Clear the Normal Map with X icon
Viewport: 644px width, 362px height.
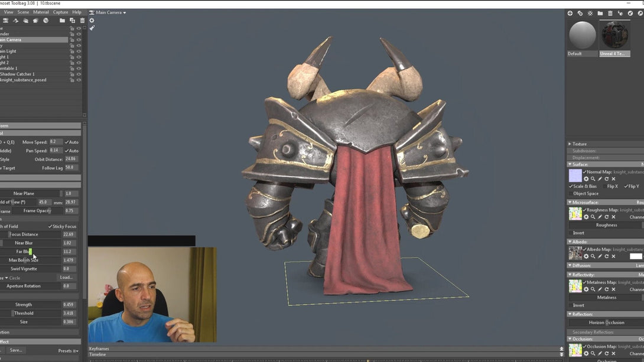(x=613, y=179)
